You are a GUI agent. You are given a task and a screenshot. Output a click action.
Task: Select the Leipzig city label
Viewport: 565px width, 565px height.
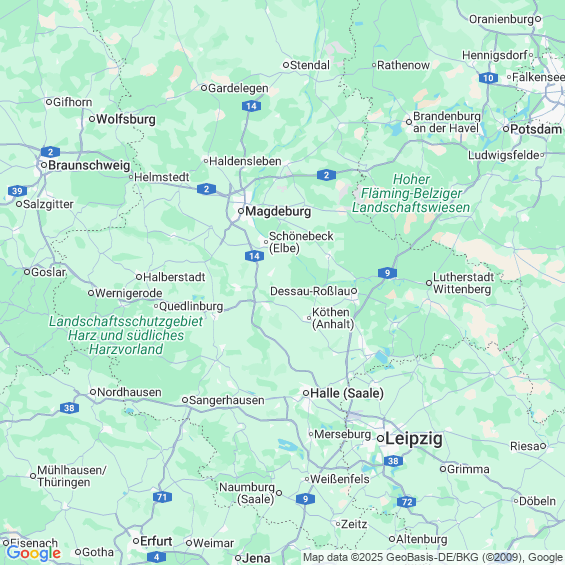pos(414,439)
